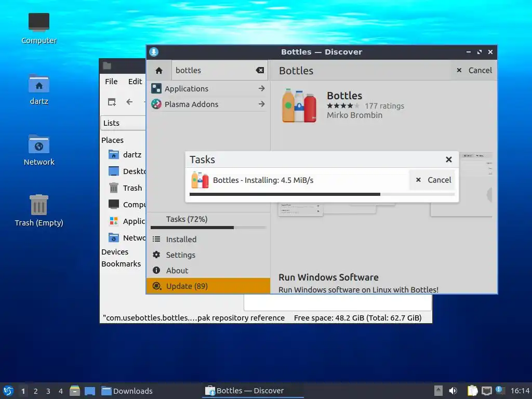Close the Tasks popup

(448, 159)
